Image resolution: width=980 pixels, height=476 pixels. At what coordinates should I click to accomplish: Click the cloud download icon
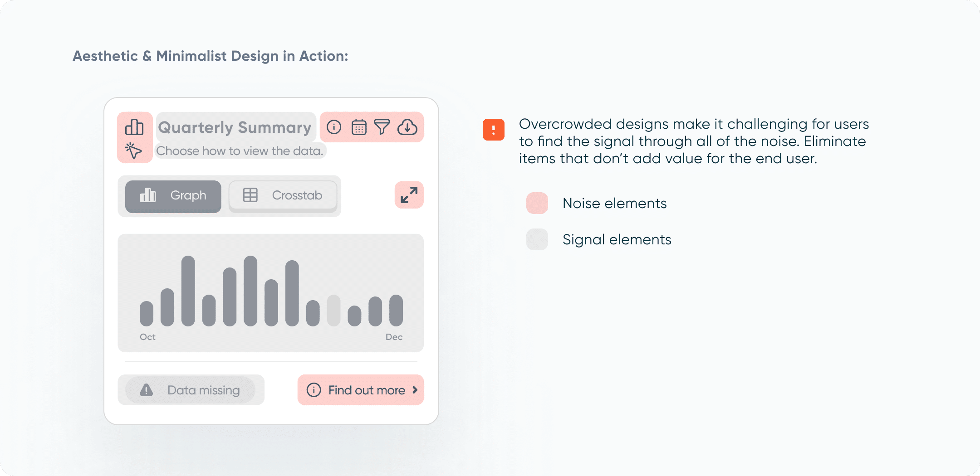pyautogui.click(x=407, y=127)
